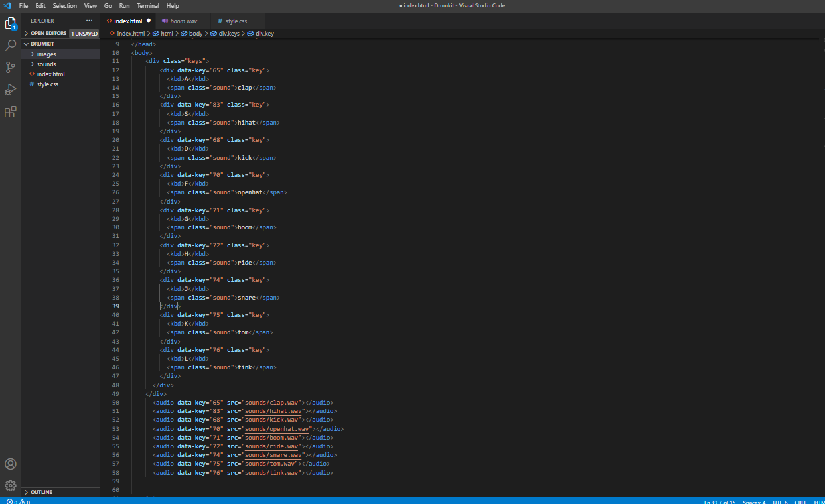825x504 pixels.
Task: Open the Terminal menu
Action: tap(148, 5)
